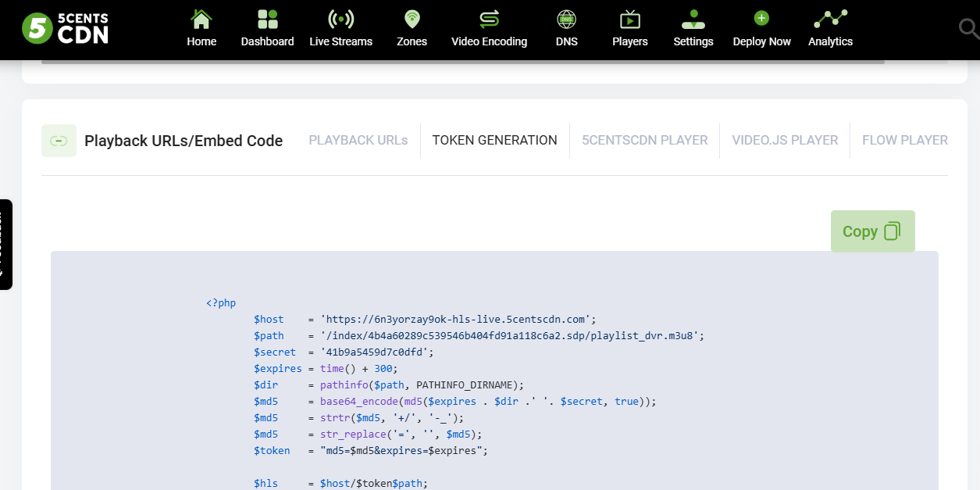Open the Dashboard grid icon
The width and height of the screenshot is (980, 490).
tap(268, 19)
